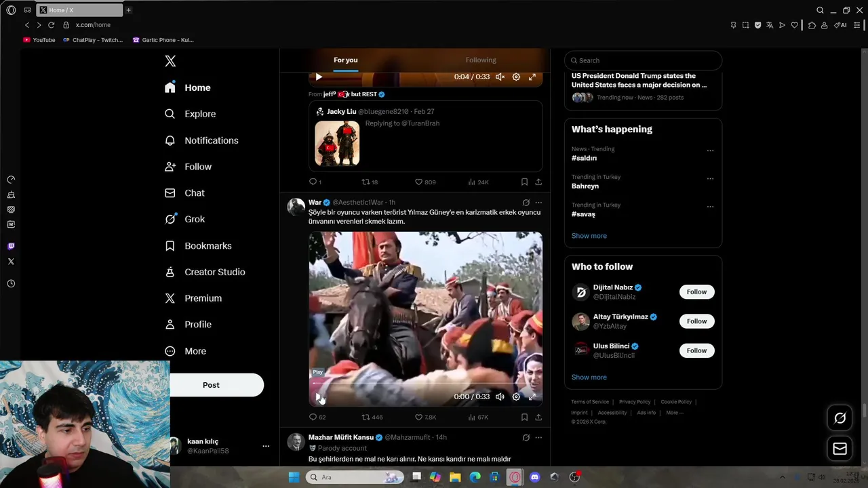This screenshot has height=488, width=868.
Task: Click the X search field
Action: [643, 60]
